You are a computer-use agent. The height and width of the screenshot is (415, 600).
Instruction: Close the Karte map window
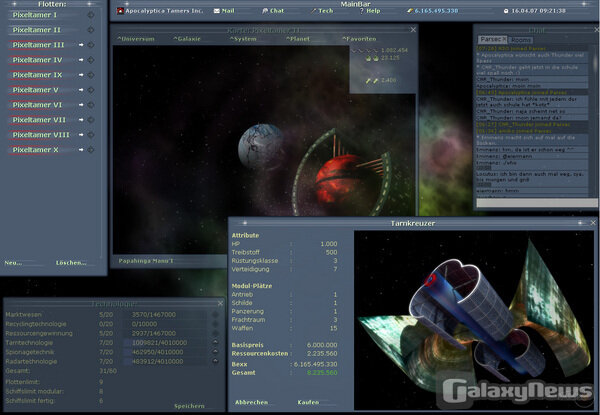pyautogui.click(x=413, y=29)
